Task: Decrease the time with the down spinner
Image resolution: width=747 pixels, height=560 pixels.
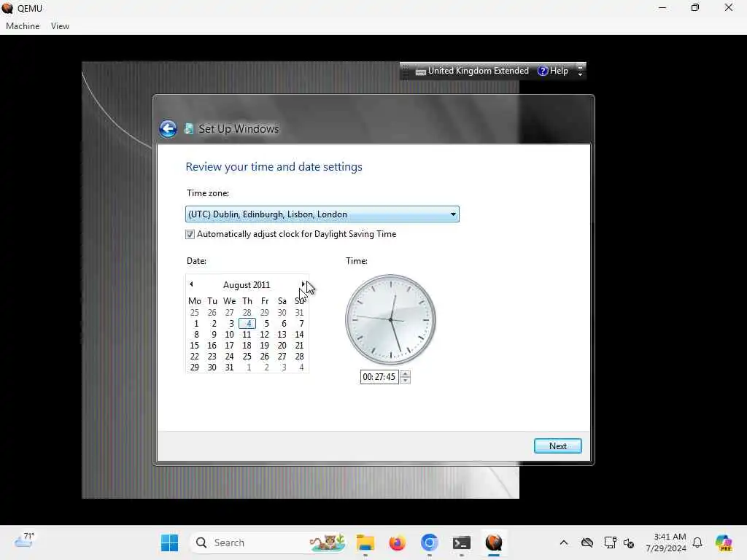Action: pyautogui.click(x=405, y=381)
